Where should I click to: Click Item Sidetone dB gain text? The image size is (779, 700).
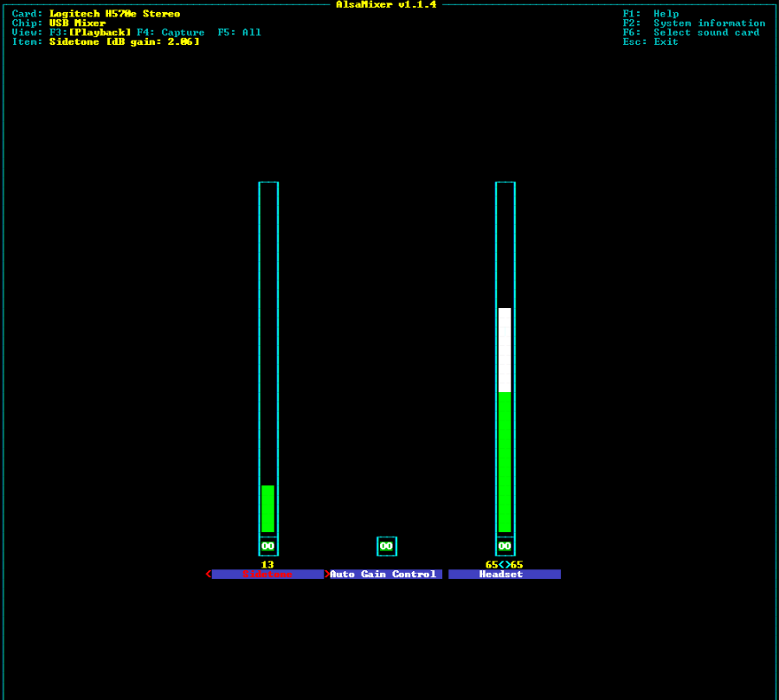coord(124,42)
